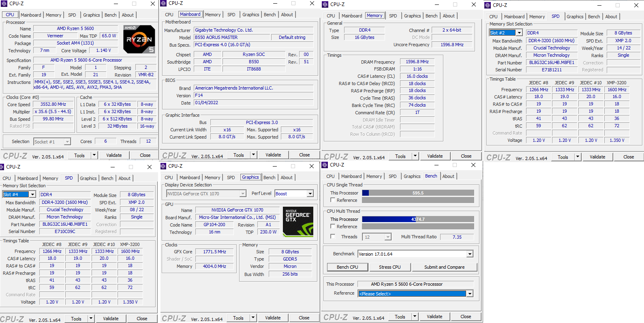
Task: Switch to Memory tab in the Mainboard window
Action: pyautogui.click(x=213, y=15)
